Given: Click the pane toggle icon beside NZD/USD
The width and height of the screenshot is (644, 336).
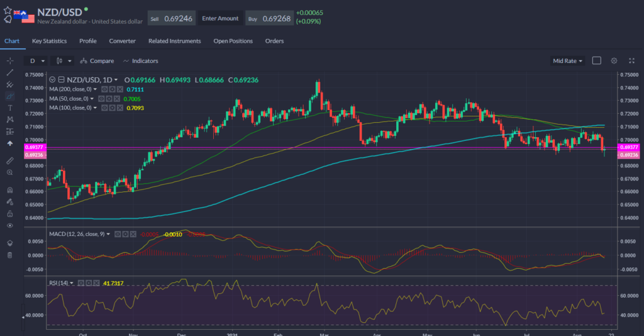Looking at the screenshot, I should click(x=61, y=80).
